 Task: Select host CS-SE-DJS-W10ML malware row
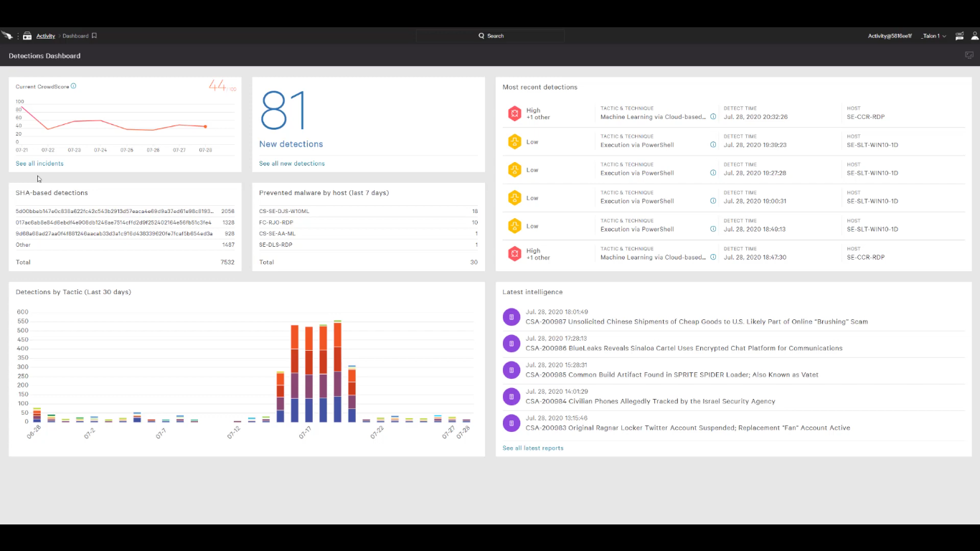(x=368, y=211)
